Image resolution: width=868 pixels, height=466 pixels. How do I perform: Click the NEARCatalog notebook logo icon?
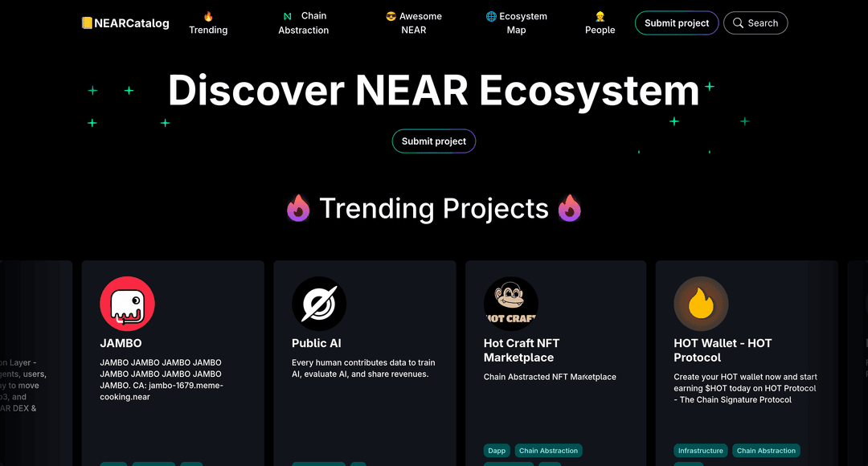click(x=87, y=22)
